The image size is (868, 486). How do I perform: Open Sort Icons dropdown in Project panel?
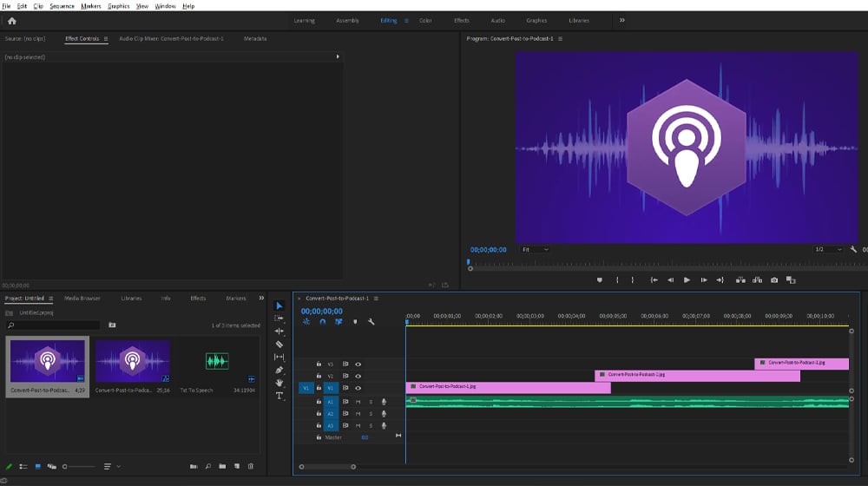point(112,467)
